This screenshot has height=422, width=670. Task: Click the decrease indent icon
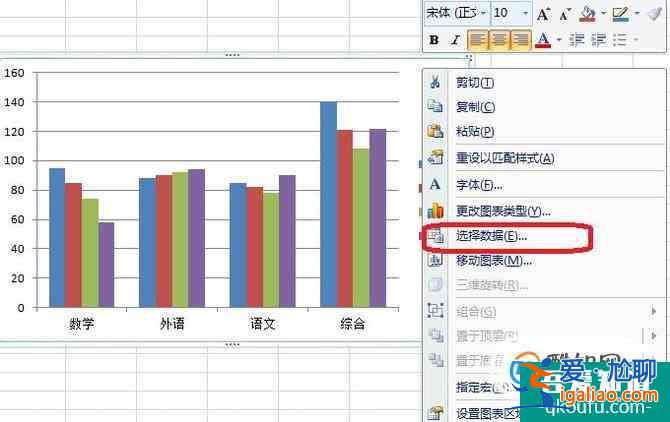pyautogui.click(x=576, y=40)
